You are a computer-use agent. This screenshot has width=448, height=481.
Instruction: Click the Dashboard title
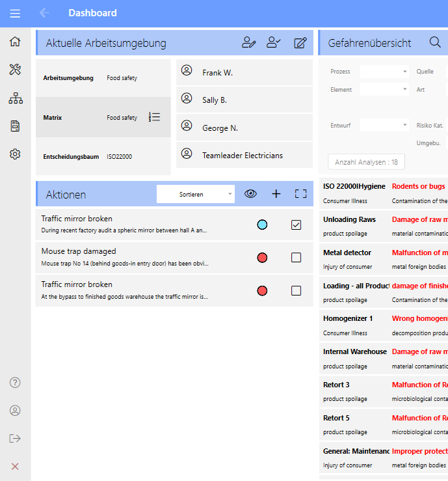tap(92, 13)
